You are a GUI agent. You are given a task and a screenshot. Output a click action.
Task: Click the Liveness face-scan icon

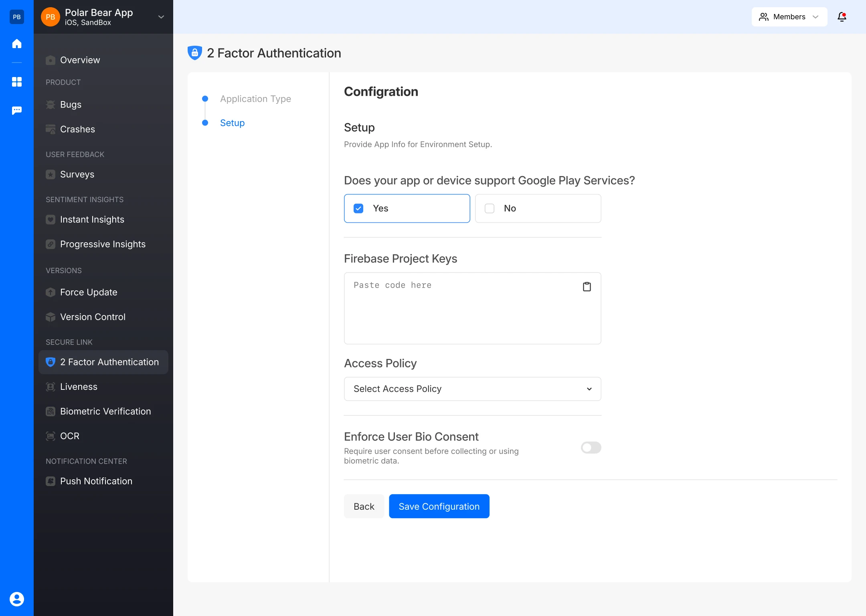pos(51,387)
